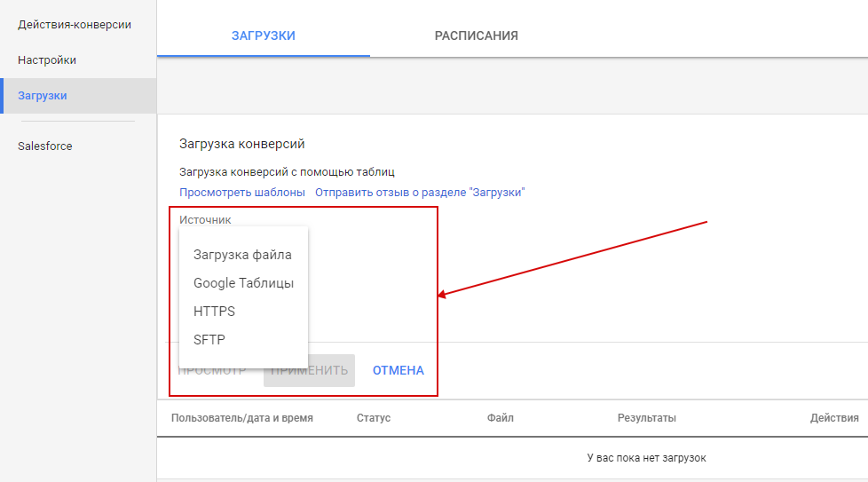
Task: Open Отправить отзыв о разделе "Загрузки" link
Action: click(420, 193)
